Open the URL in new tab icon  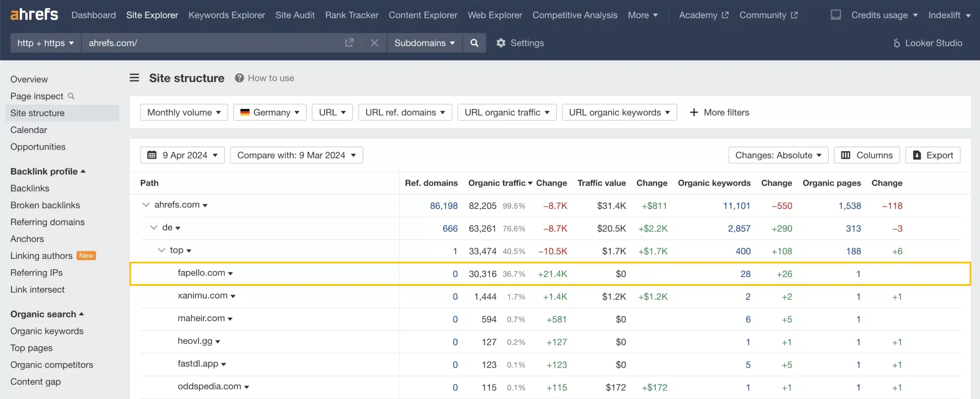(349, 42)
